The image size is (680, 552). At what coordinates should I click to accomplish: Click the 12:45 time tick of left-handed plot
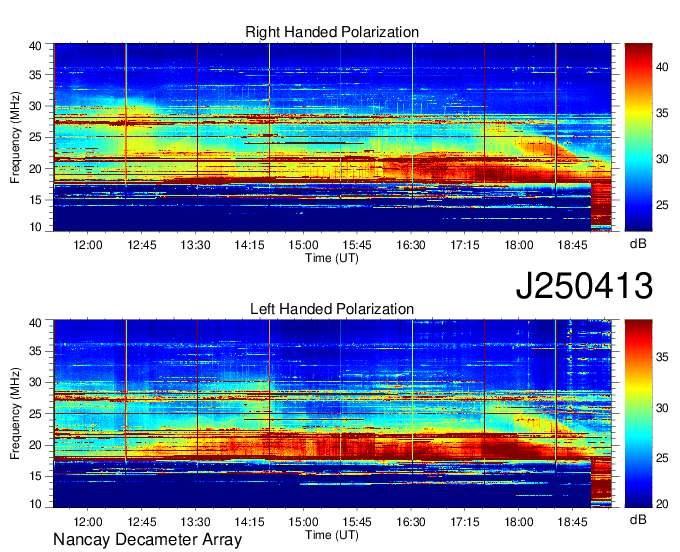142,522
